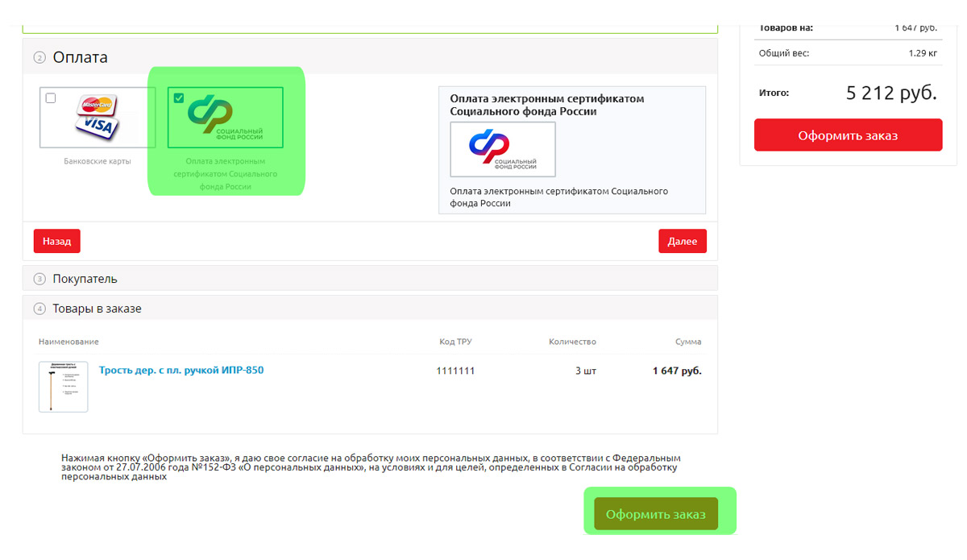Viewport: 967px width, 560px height.
Task: Uncheck the Social Fund certificate checkbox
Action: [179, 98]
